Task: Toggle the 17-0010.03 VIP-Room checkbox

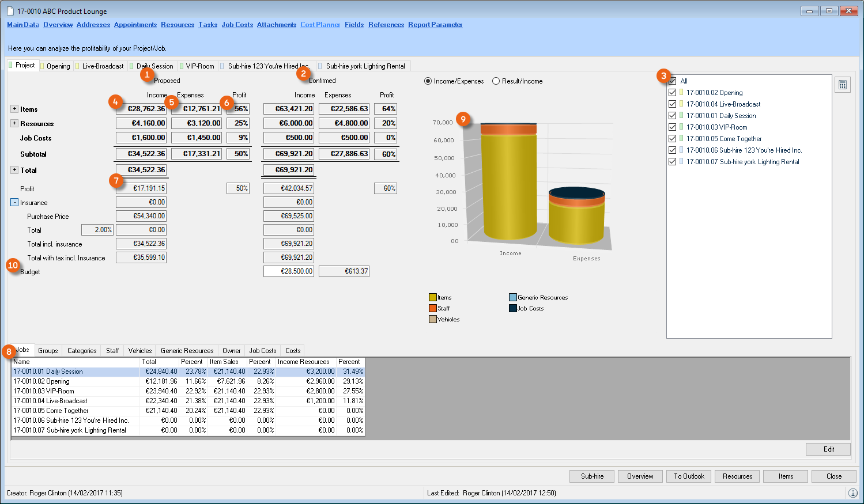Action: 672,127
